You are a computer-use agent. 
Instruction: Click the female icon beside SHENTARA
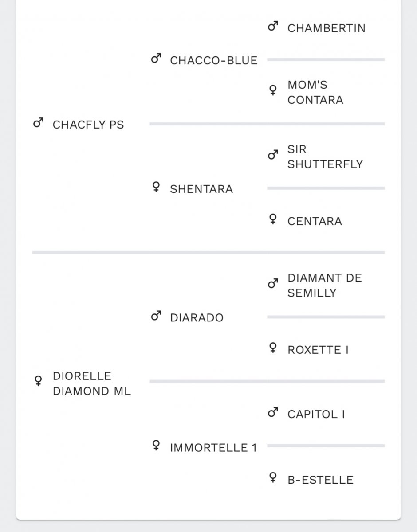156,187
